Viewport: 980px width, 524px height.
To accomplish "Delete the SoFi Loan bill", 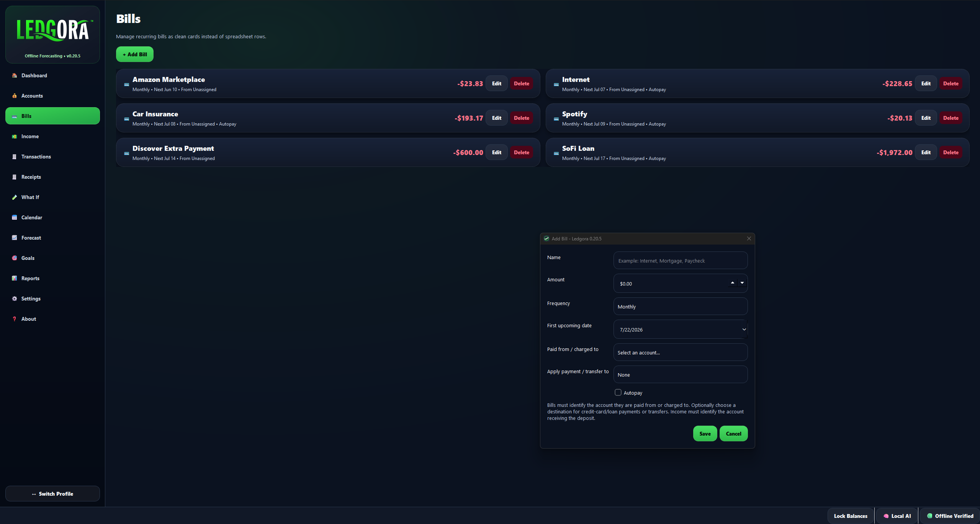I will point(951,152).
